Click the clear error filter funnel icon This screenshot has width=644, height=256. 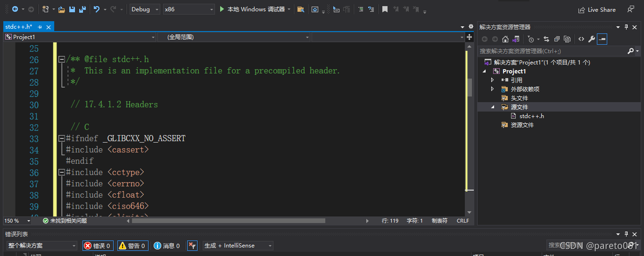(192, 246)
